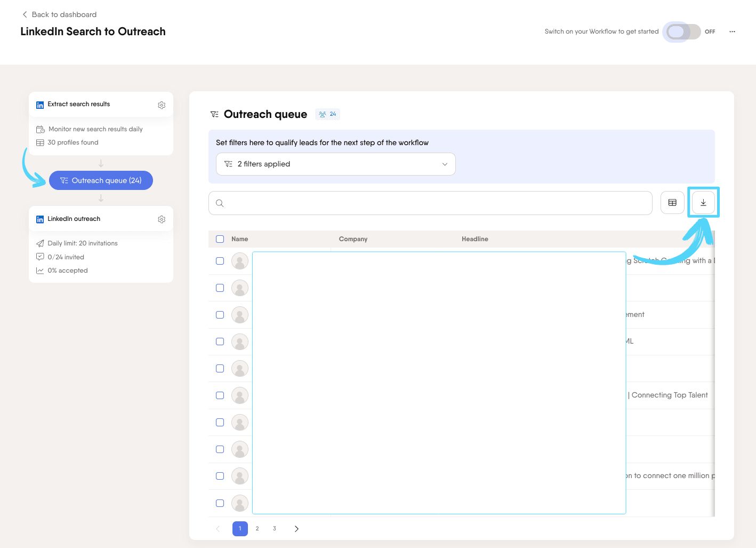Click the avatar in the 'connect one million' row
Viewport: 756px width, 548px height.
click(240, 476)
